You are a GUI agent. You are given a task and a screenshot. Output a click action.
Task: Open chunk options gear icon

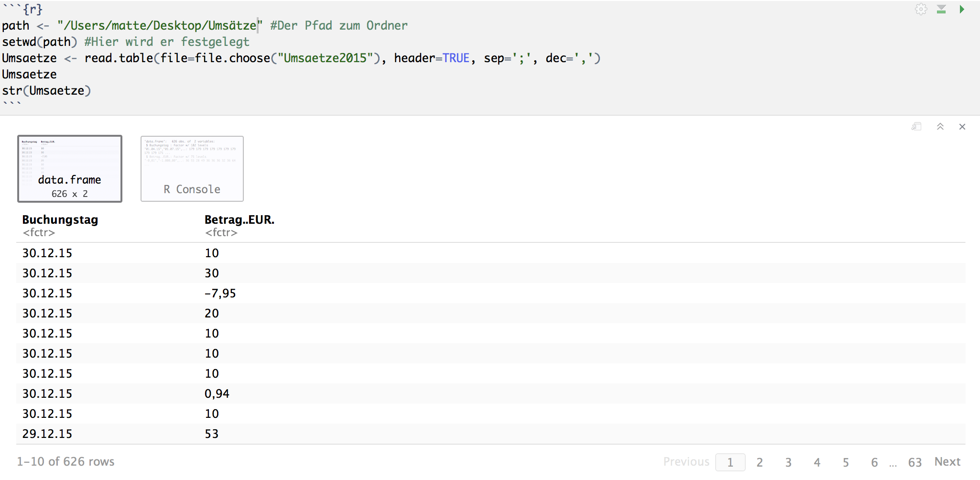point(921,9)
